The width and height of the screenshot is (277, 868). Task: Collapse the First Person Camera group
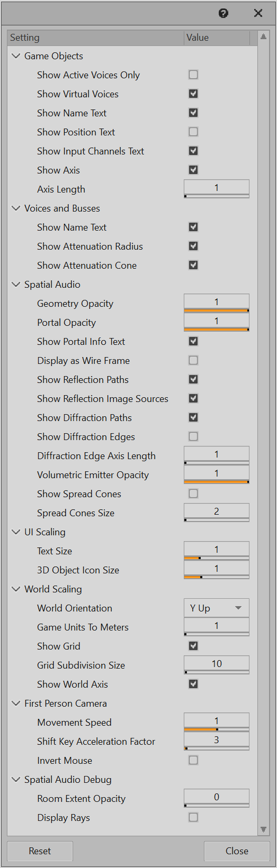tap(16, 703)
